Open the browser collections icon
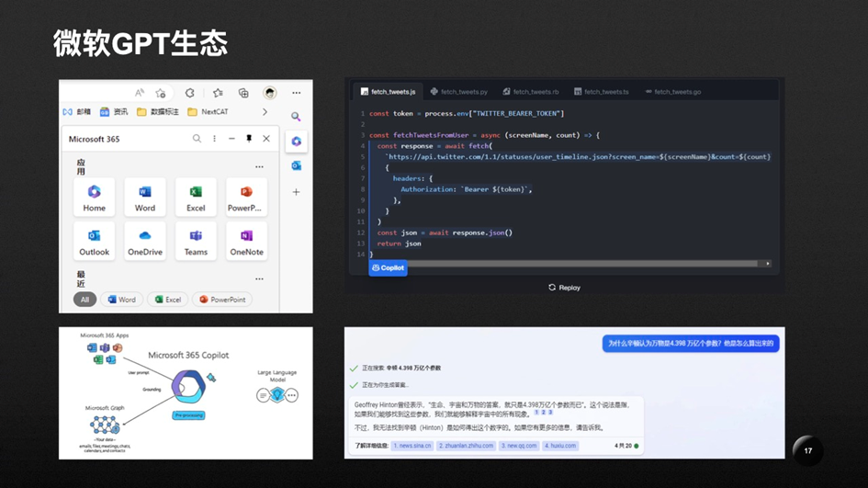Screen dimensions: 868x488 [x=243, y=93]
